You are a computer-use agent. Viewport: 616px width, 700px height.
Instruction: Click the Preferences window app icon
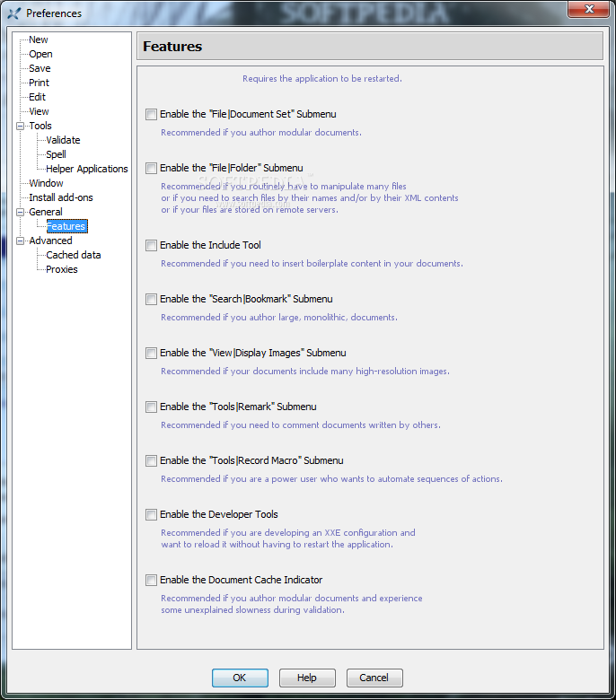(13, 13)
